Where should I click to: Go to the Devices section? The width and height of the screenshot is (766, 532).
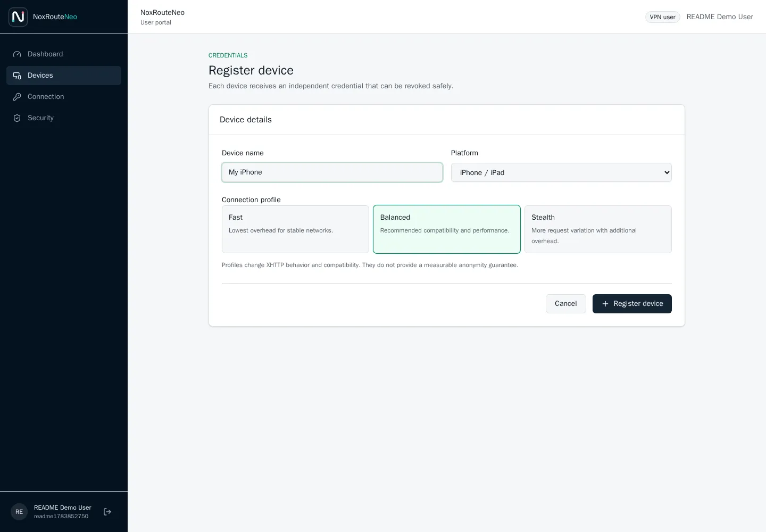tap(64, 76)
